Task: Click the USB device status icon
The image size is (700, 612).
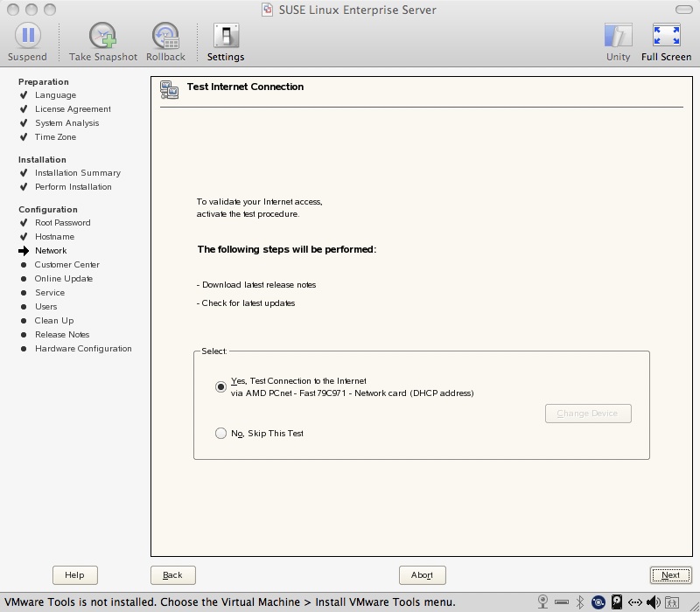Action: pyautogui.click(x=562, y=602)
